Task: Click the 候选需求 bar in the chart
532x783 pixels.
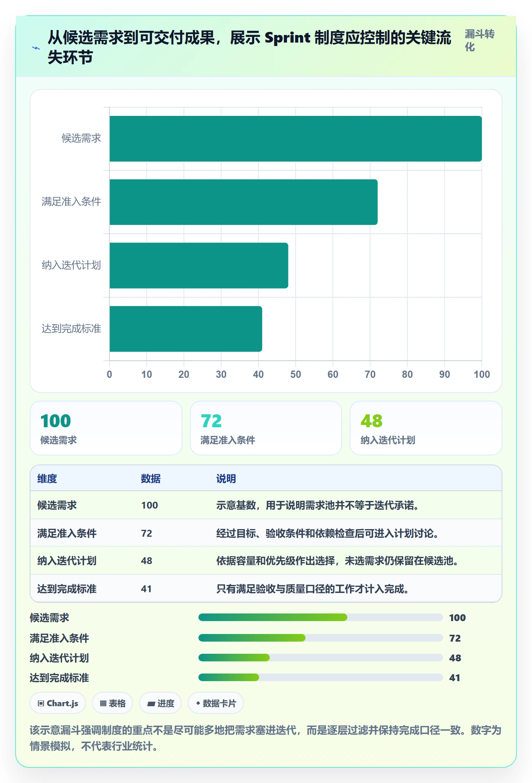Action: coord(296,139)
